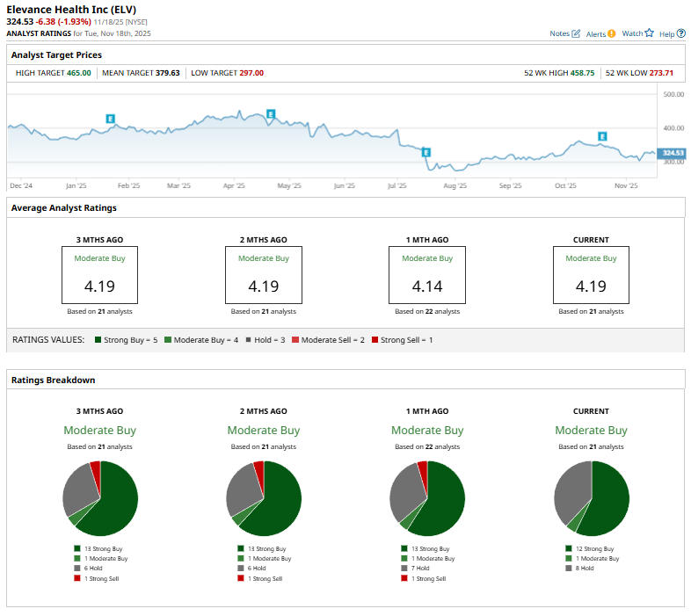Click the Analyst Target Prices heading

[x=56, y=55]
